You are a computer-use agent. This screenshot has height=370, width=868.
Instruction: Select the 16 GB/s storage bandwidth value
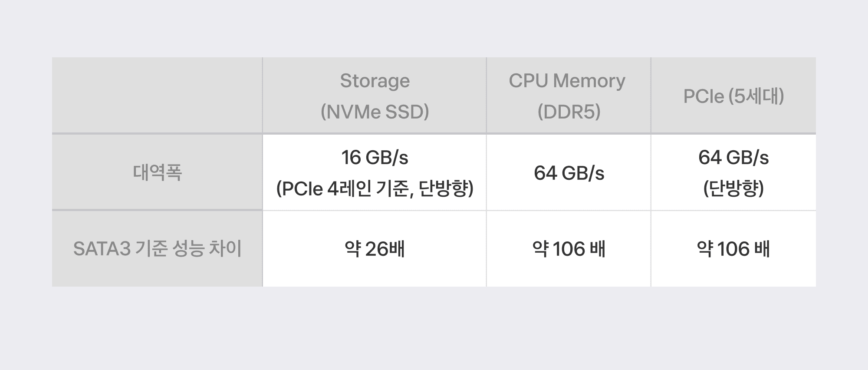[375, 158]
